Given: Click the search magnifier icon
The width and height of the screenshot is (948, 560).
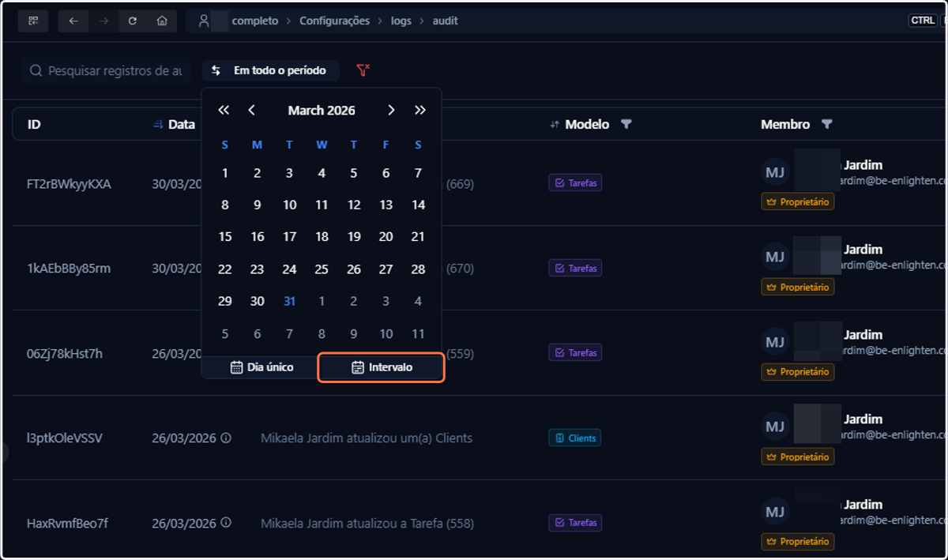Looking at the screenshot, I should pos(36,71).
